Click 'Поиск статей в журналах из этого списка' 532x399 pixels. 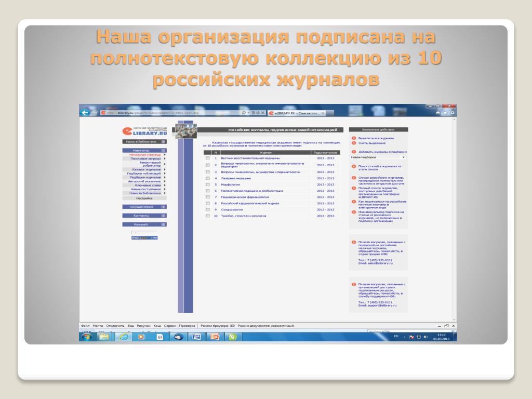(380, 168)
